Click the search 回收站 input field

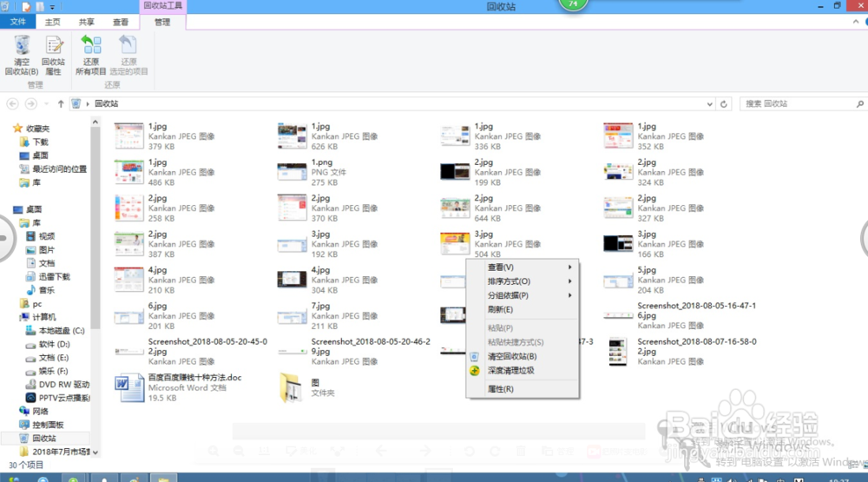click(797, 103)
